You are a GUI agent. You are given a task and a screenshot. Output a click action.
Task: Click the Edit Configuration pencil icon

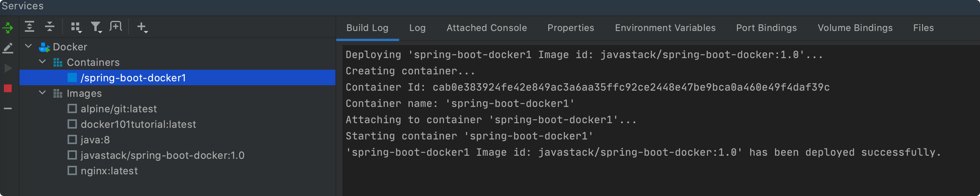pyautogui.click(x=8, y=48)
